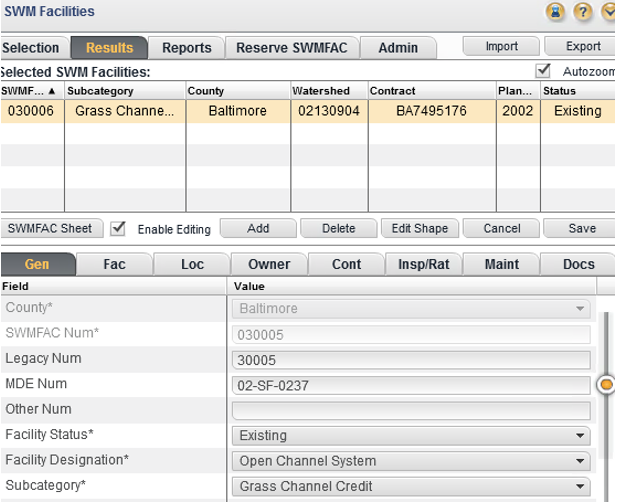Select the Gen detail tab
The image size is (619, 504).
(37, 264)
